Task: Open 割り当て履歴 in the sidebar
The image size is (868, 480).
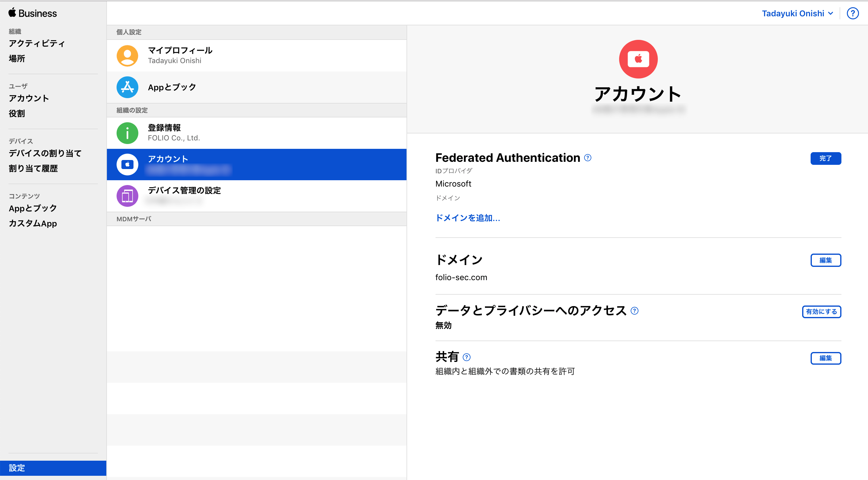Action: tap(33, 168)
